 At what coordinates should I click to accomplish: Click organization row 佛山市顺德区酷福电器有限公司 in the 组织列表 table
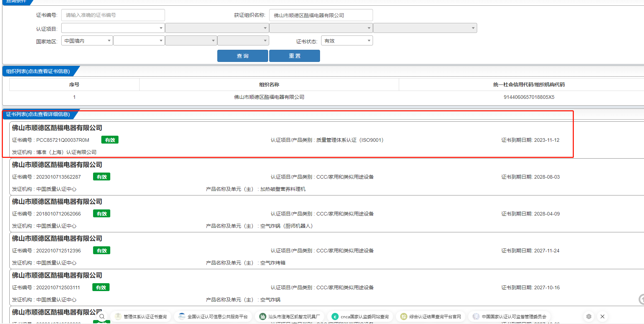tap(269, 97)
